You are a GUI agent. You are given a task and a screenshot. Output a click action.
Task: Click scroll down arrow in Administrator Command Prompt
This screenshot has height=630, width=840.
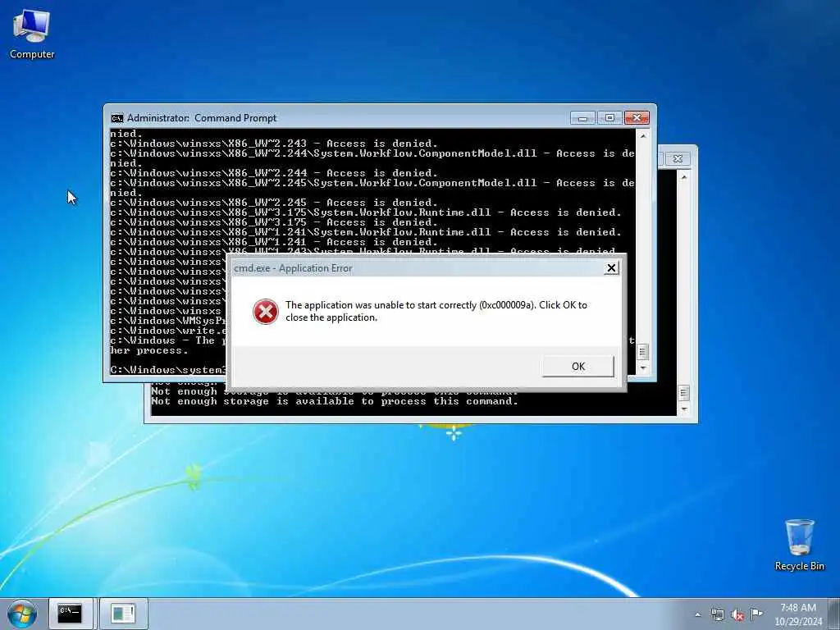pos(643,368)
